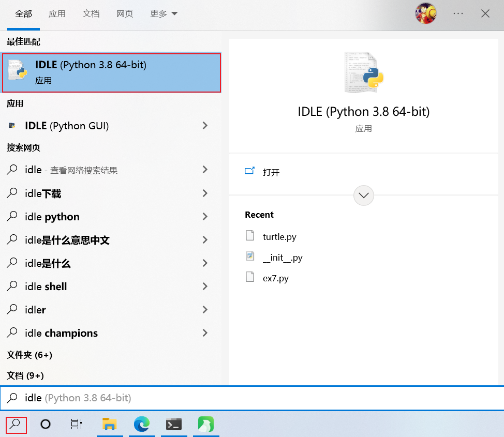The height and width of the screenshot is (437, 504).
Task: Expand the arrow for 'idle champions'
Action: [x=205, y=333]
